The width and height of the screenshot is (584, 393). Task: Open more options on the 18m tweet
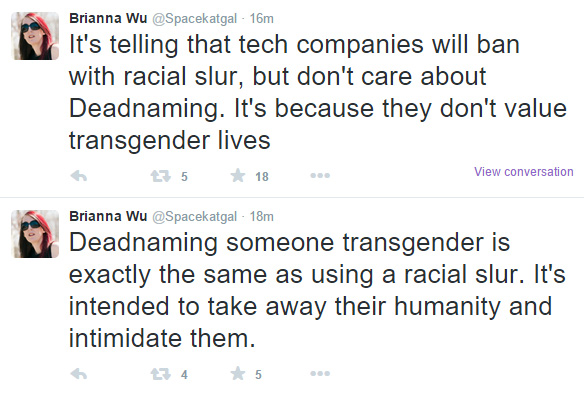tap(320, 374)
